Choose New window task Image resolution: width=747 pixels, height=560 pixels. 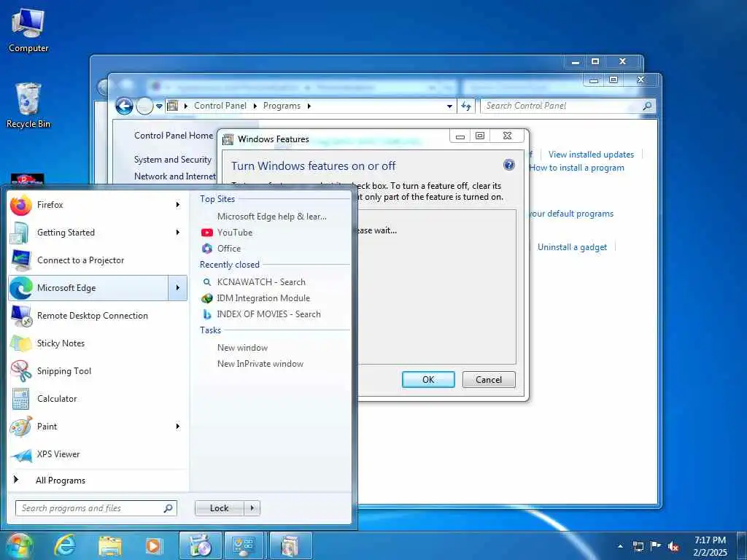click(x=242, y=348)
